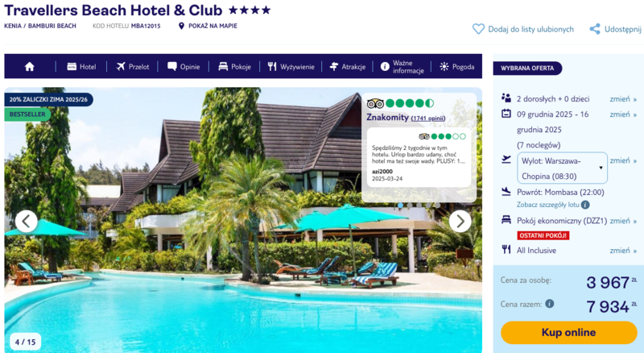Add hotel to favorites with heart icon

478,29
